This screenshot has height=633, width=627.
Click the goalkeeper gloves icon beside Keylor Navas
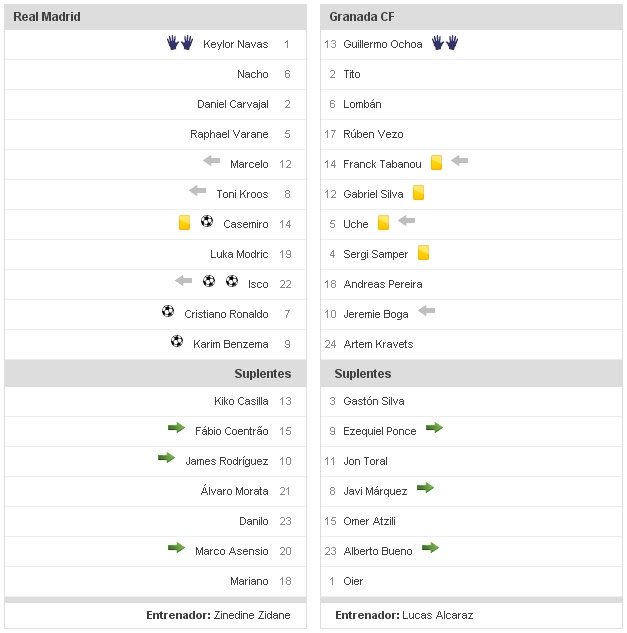[179, 43]
